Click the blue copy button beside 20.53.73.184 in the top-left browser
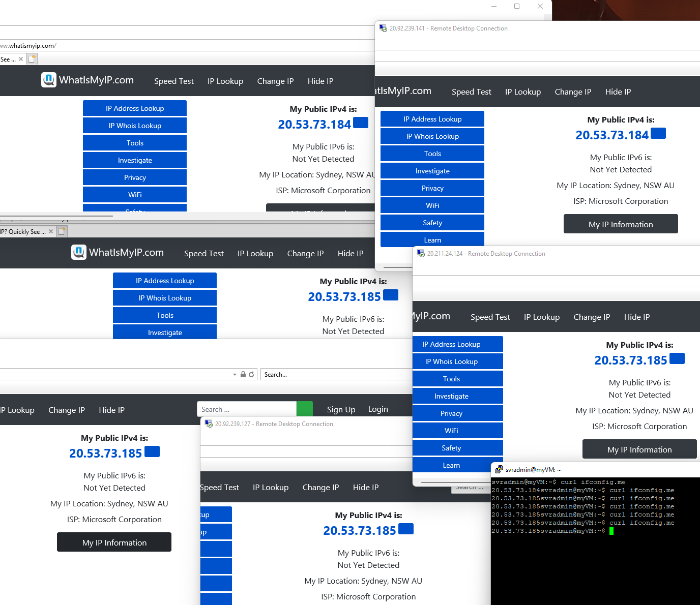This screenshot has width=700, height=605. 361,123
